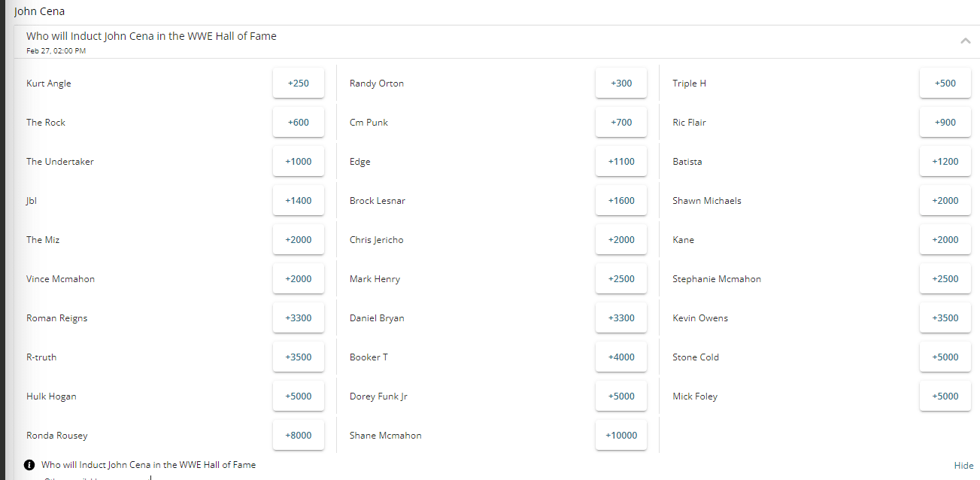The width and height of the screenshot is (980, 480).
Task: Click the Dorey Funk Jr name label
Action: (378, 396)
